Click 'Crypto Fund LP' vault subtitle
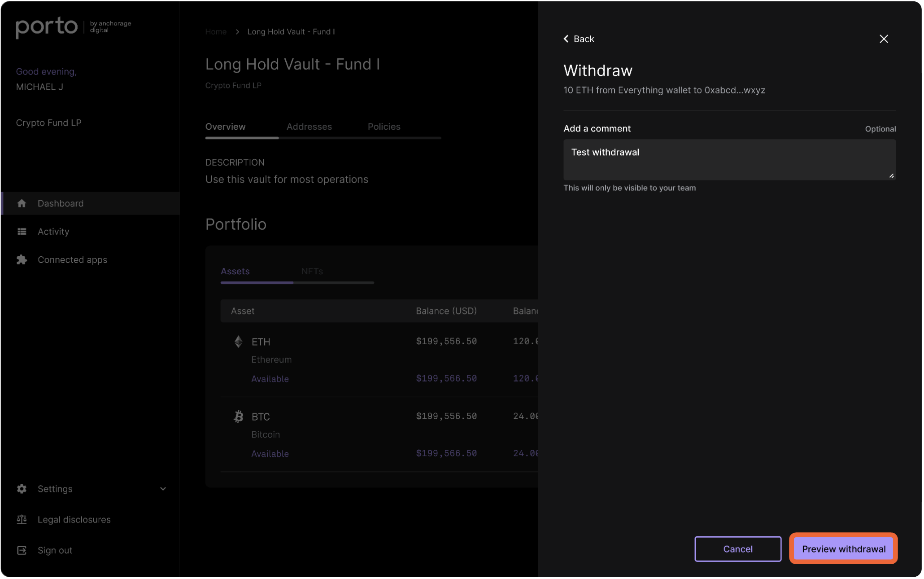924x579 pixels. pos(233,86)
